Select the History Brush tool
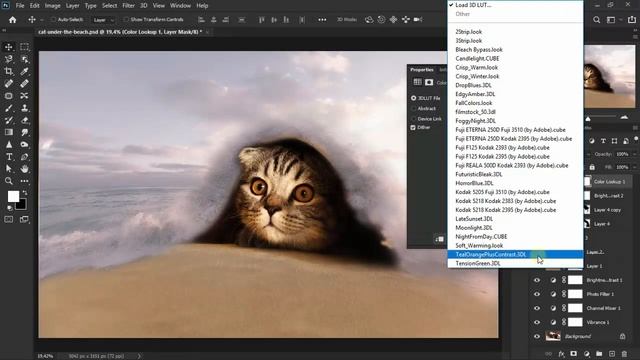Viewport: 640px width, 360px height. tap(9, 120)
